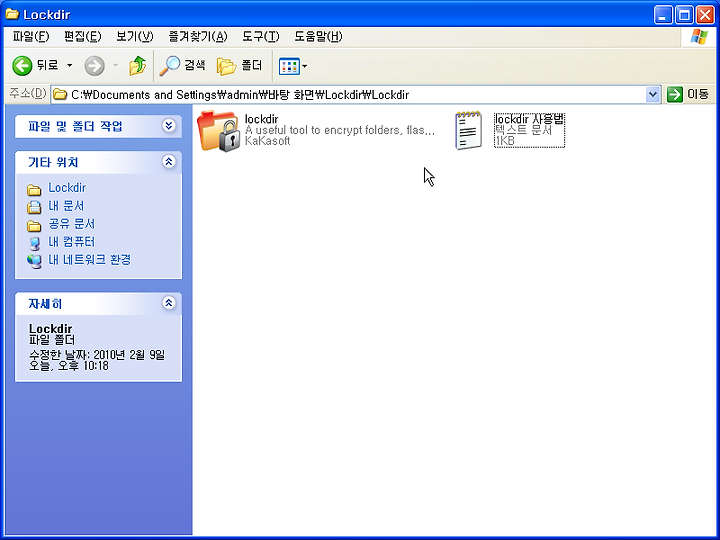This screenshot has width=720, height=540.
Task: Click the greyed Forward arrow button
Action: pyautogui.click(x=95, y=66)
